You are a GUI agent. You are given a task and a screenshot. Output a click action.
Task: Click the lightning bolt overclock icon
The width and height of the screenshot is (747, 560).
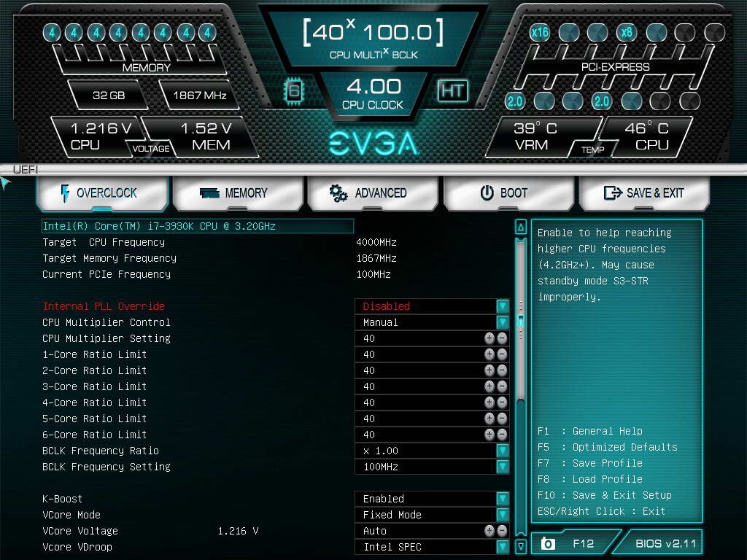pyautogui.click(x=65, y=192)
